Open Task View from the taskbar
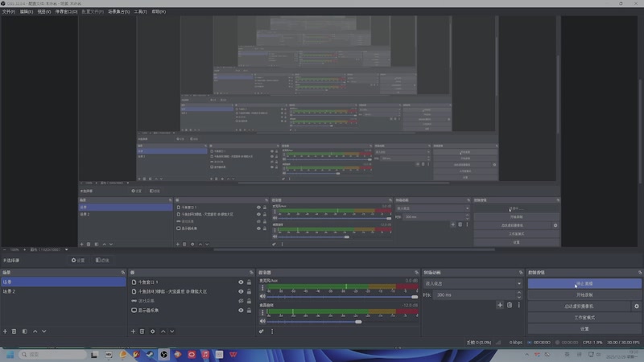 click(x=94, y=355)
